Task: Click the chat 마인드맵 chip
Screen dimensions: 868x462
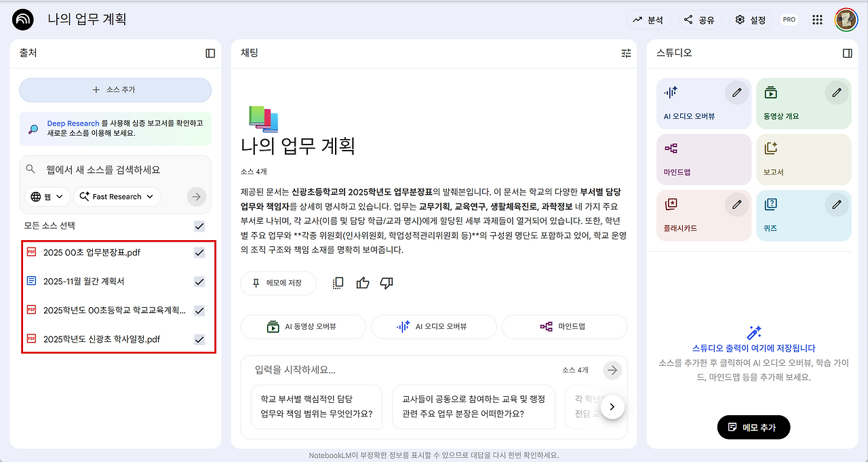Action: point(564,326)
